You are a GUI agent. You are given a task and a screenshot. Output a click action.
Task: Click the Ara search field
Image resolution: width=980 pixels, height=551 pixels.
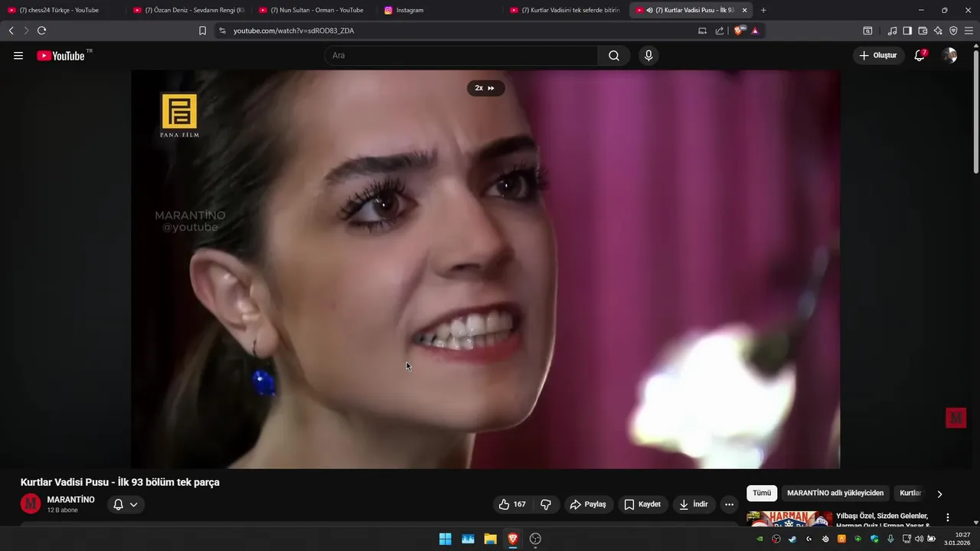[x=461, y=56]
